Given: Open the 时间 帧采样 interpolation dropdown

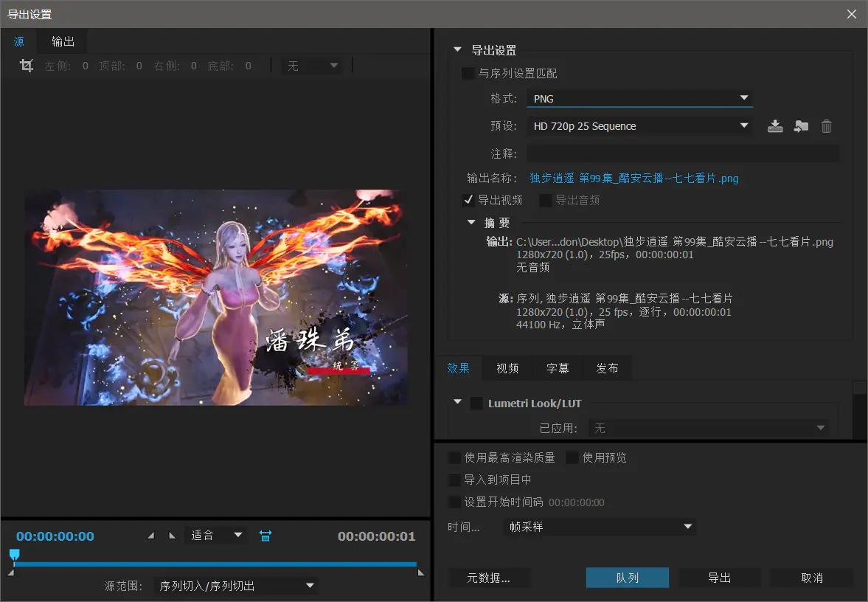Looking at the screenshot, I should (x=600, y=527).
